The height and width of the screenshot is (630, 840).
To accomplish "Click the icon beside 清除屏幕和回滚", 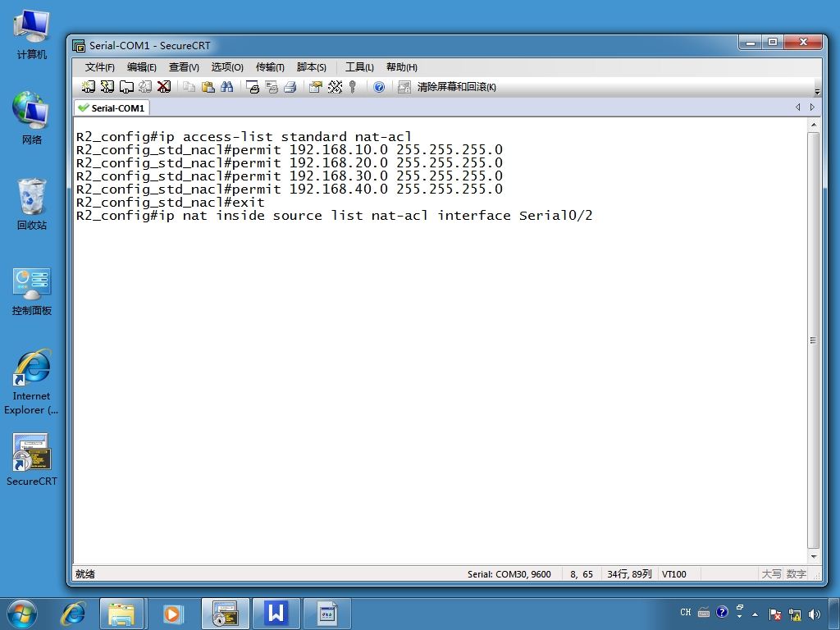I will [x=404, y=86].
